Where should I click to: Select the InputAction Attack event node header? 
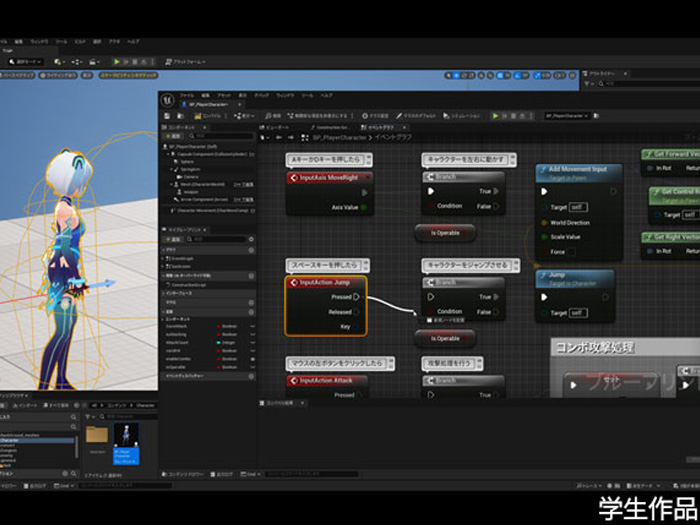327,380
